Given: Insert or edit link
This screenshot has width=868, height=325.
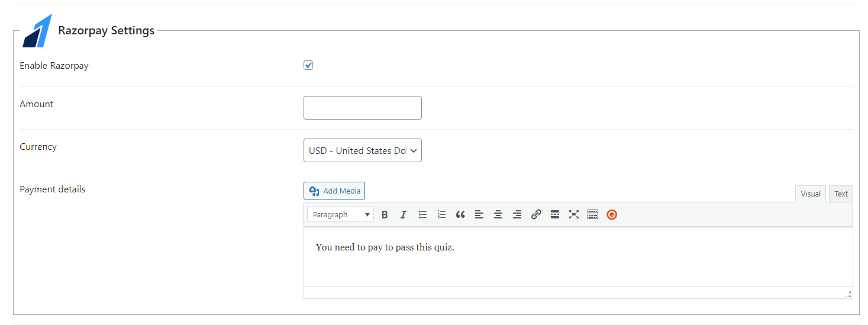Looking at the screenshot, I should click(x=536, y=214).
